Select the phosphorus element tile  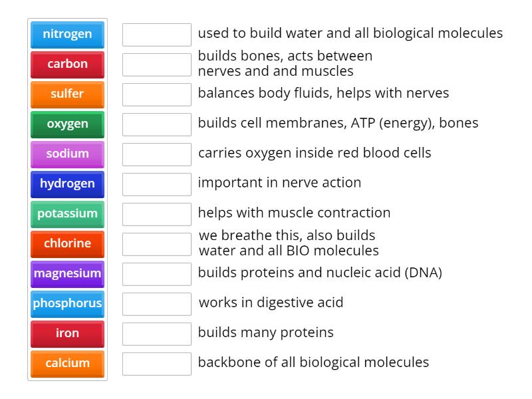pos(66,304)
